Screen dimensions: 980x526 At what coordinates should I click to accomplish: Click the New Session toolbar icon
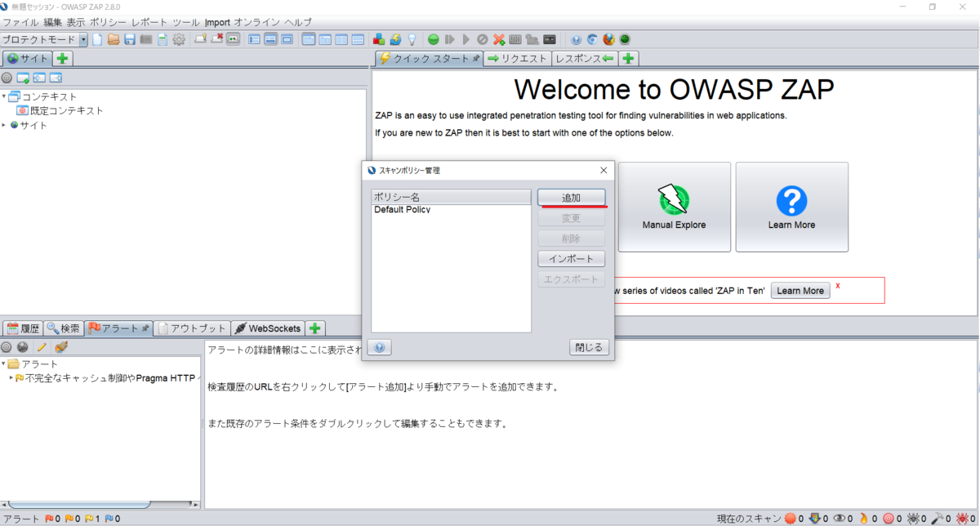(x=97, y=39)
